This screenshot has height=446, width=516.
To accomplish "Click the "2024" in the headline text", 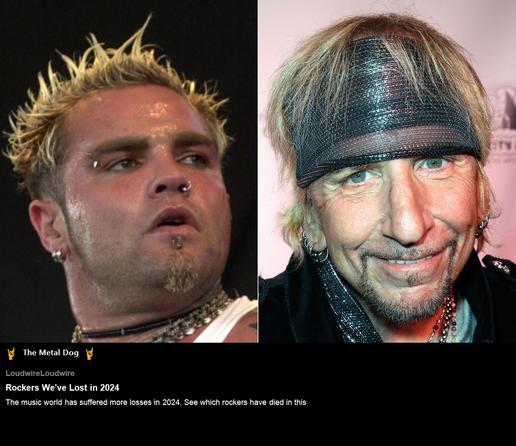I will 110,388.
